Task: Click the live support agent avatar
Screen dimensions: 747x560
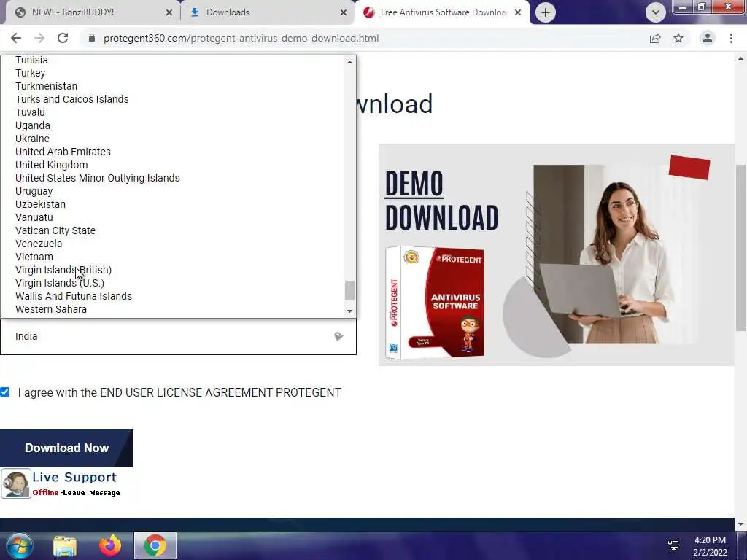Action: (x=16, y=483)
